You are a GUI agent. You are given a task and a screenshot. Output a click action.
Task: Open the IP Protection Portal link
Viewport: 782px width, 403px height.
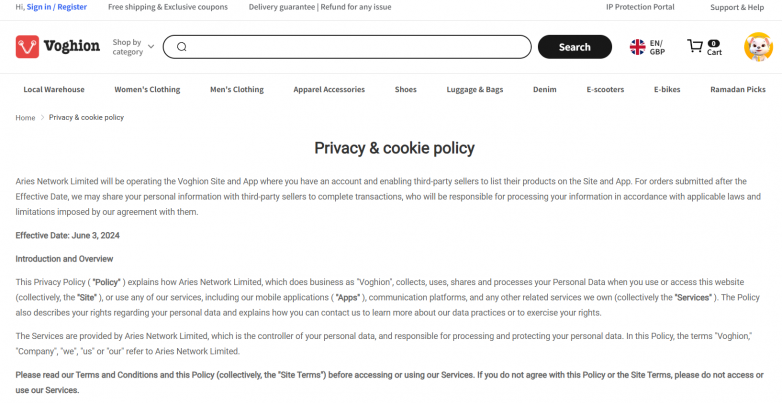click(640, 7)
